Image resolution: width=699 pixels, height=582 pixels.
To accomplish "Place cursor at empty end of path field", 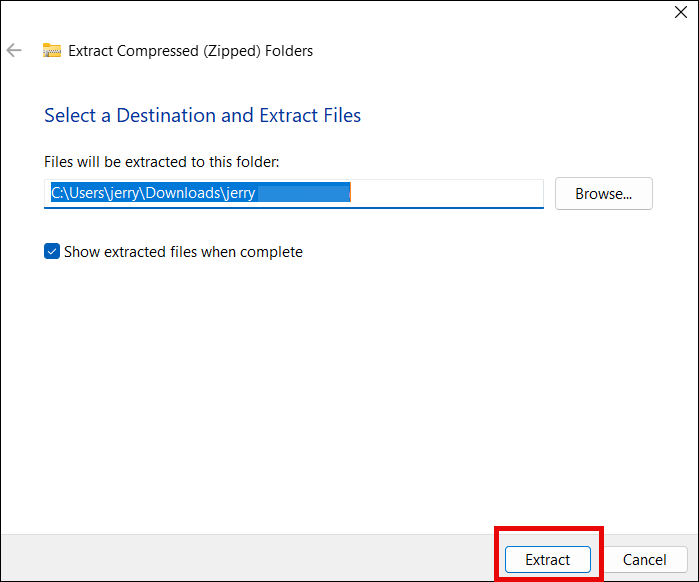I will (x=450, y=194).
